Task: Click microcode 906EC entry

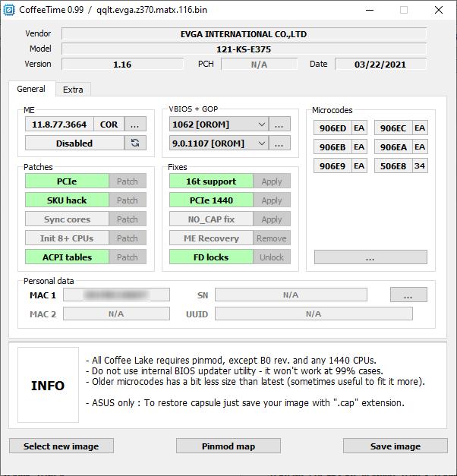Action: [393, 128]
